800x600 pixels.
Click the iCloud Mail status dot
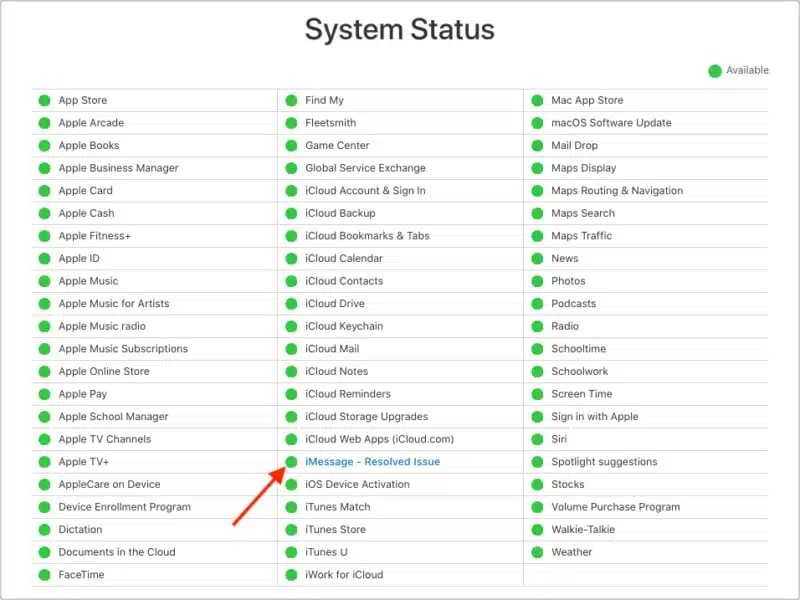291,349
